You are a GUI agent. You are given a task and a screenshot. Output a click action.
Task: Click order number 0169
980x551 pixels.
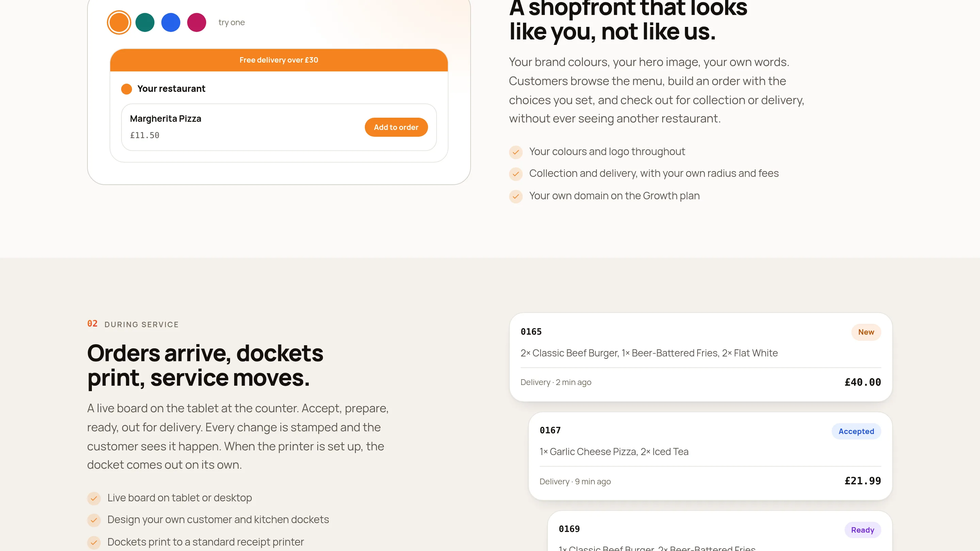pos(569,529)
